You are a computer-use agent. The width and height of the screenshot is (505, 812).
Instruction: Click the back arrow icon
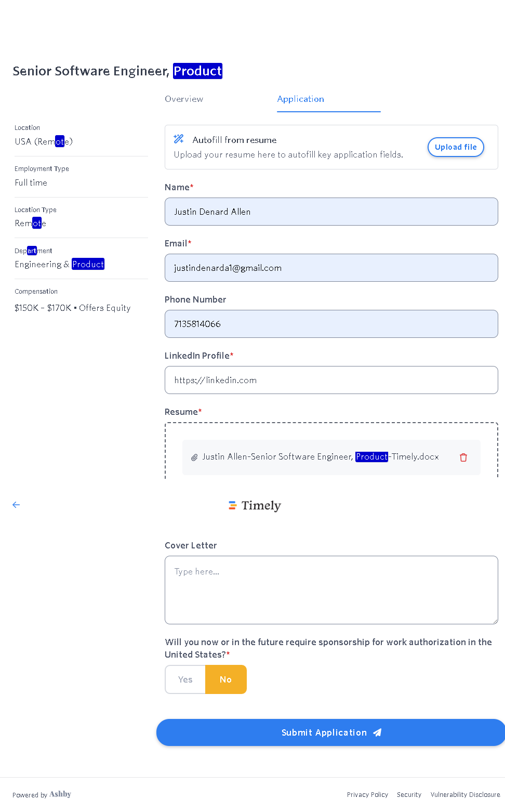point(16,505)
